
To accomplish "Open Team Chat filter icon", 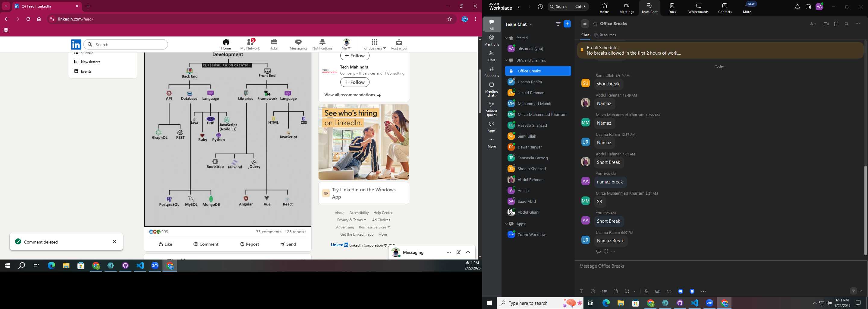I will point(558,24).
